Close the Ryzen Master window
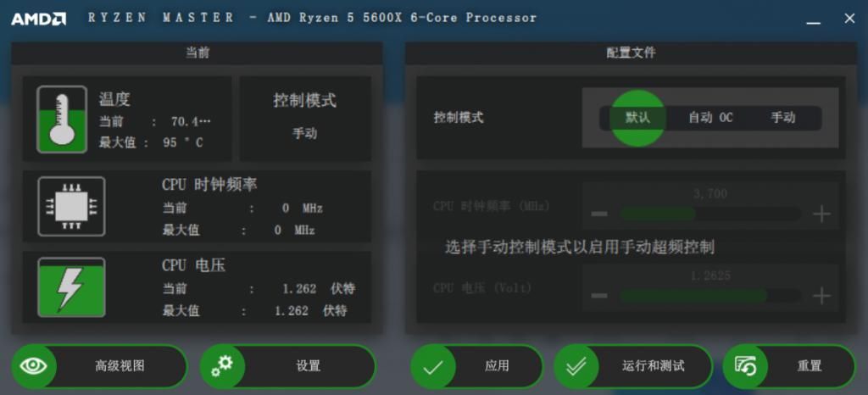 (x=849, y=19)
